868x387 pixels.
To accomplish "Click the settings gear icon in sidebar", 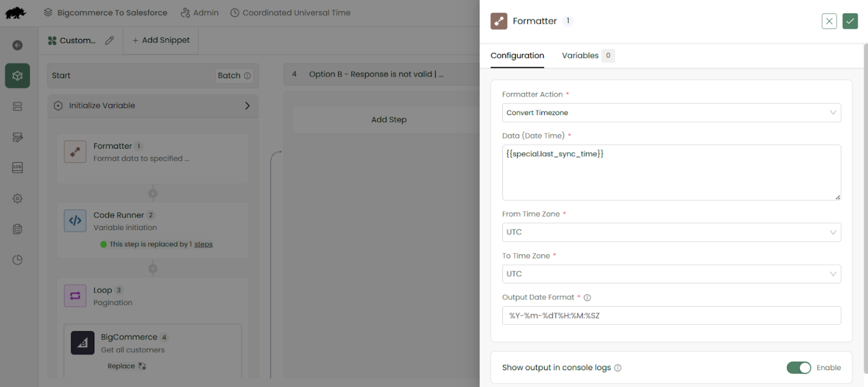I will click(17, 198).
